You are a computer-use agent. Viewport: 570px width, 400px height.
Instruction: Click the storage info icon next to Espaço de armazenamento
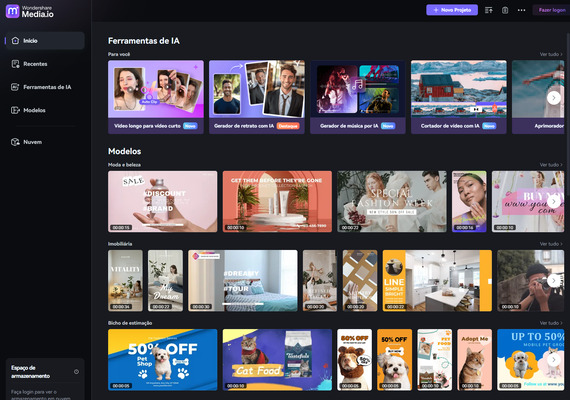[76, 372]
